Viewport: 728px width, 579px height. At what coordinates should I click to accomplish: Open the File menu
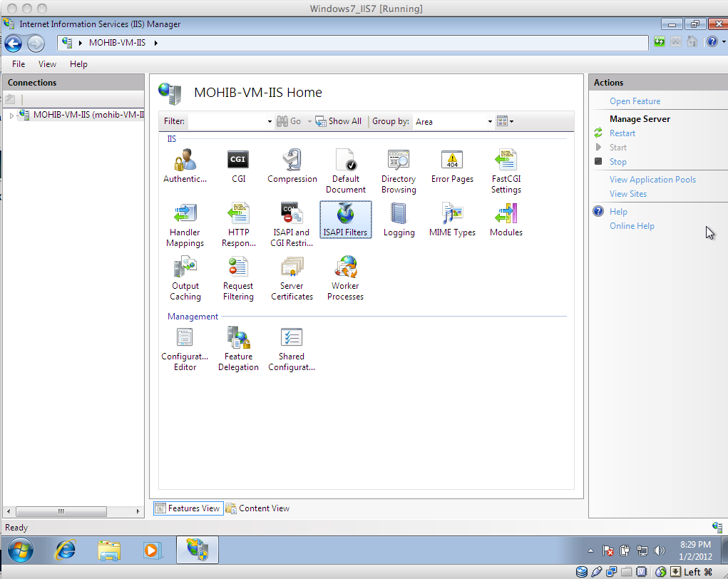click(19, 64)
